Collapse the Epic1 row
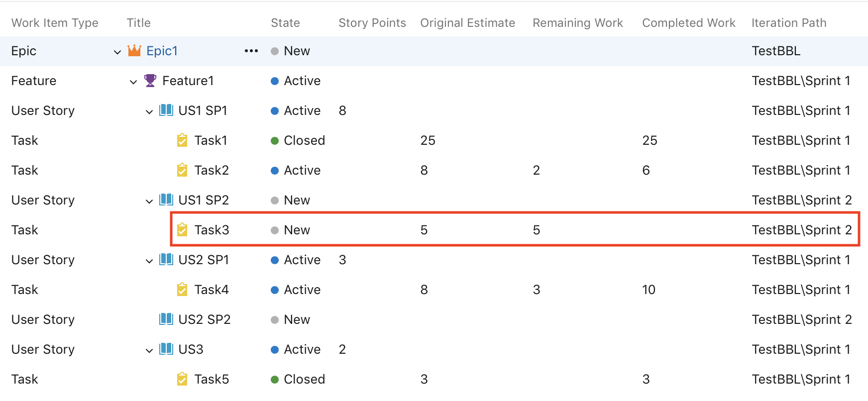This screenshot has height=401, width=868. pos(117,51)
